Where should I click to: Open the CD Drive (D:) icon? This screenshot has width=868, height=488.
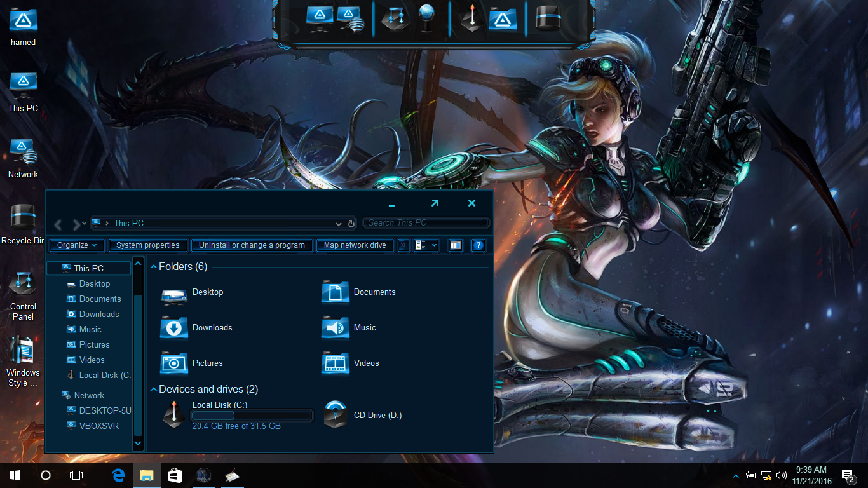point(335,414)
